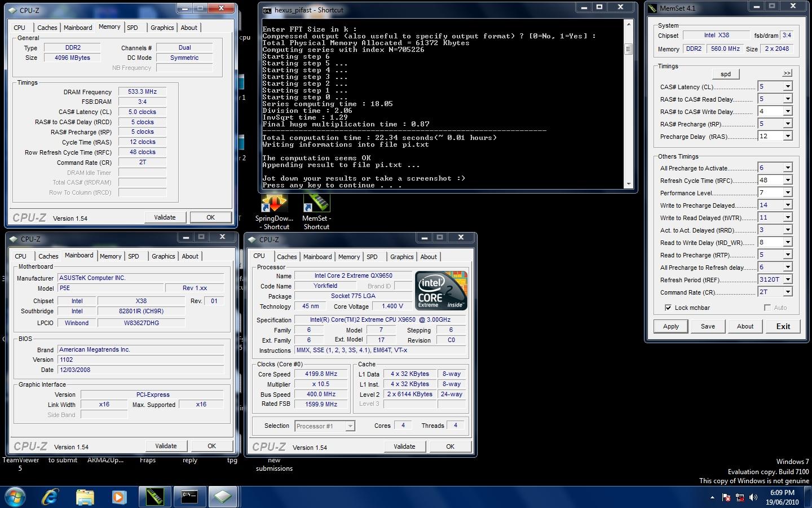The width and height of the screenshot is (812, 508).
Task: Open Read to Precharge (tRTP) dropdown
Action: [x=788, y=255]
